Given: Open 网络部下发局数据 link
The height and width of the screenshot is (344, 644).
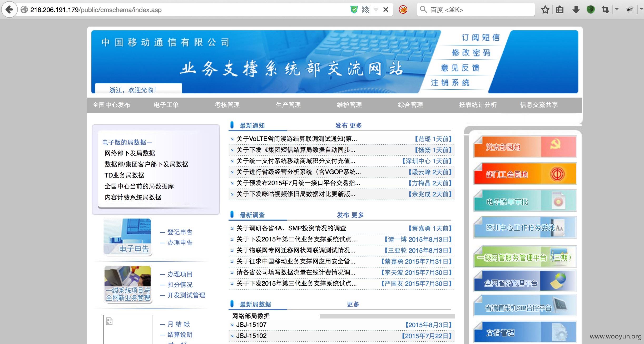Looking at the screenshot, I should [x=130, y=153].
